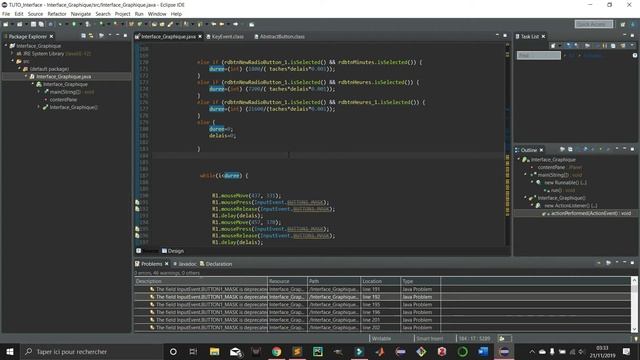This screenshot has height=360, width=640.
Task: Close the Package Explorer view tab
Action: [51, 36]
